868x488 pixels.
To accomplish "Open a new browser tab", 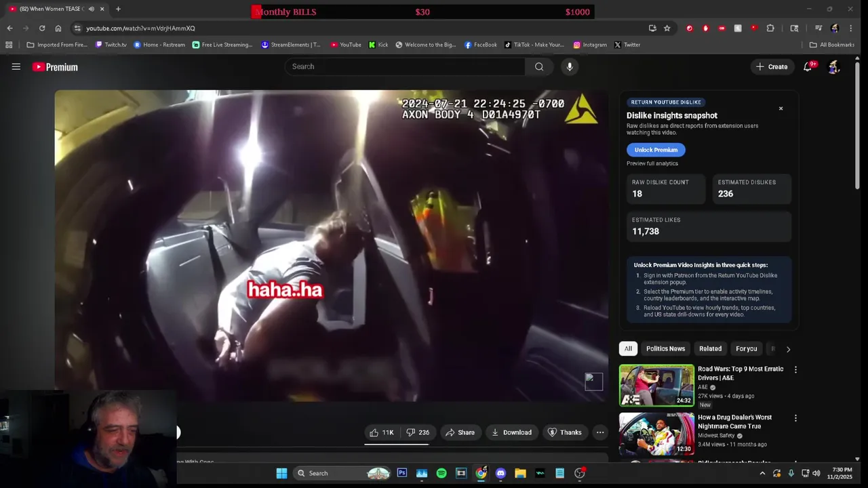I will click(x=118, y=9).
